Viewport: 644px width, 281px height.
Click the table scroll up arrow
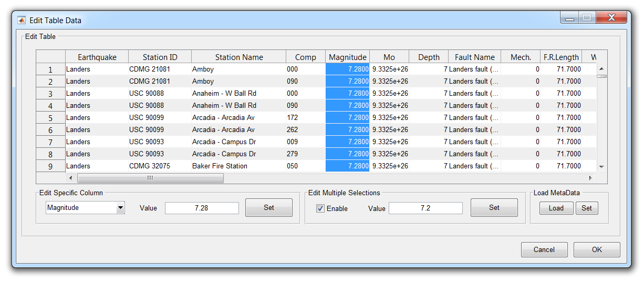[601, 69]
